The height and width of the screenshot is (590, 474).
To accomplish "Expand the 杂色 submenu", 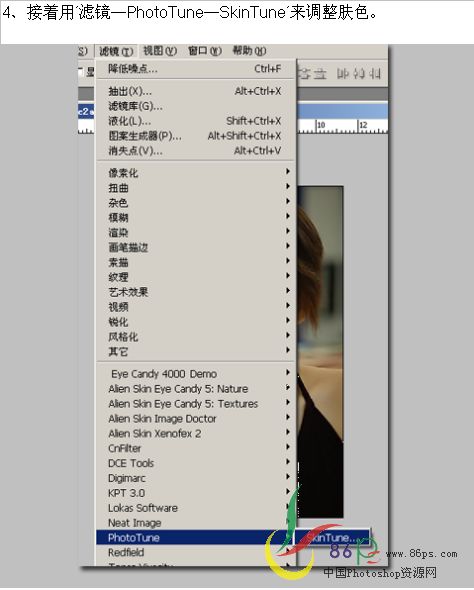I will pos(196,203).
